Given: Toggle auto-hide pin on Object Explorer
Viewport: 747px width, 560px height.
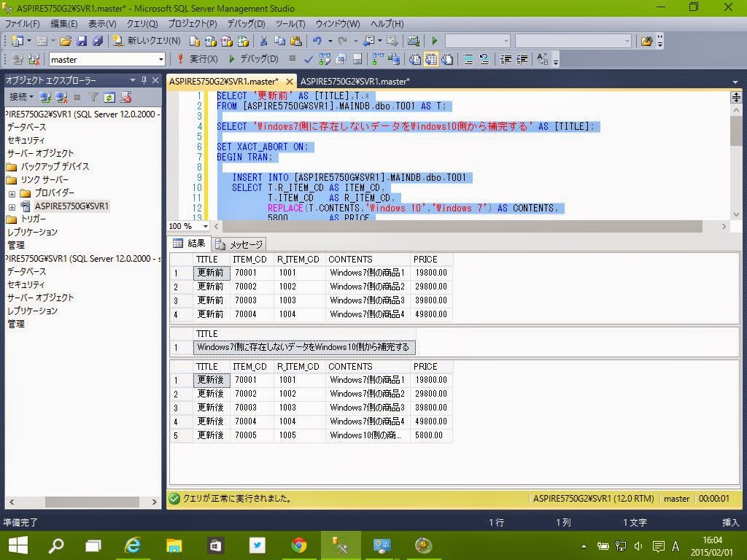Looking at the screenshot, I should [144, 80].
